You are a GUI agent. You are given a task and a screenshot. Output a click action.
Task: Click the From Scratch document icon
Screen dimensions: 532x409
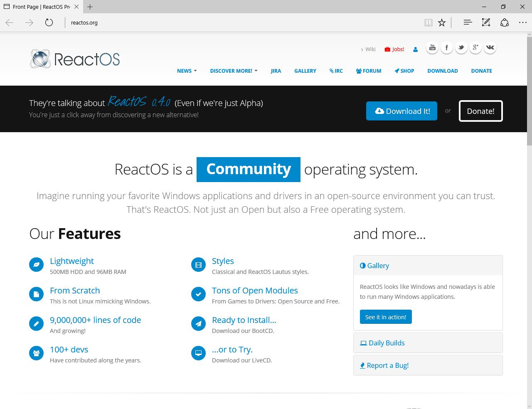tap(36, 294)
